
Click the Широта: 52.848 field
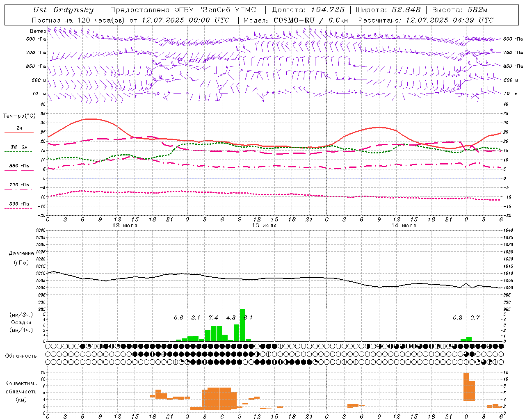coord(388,10)
